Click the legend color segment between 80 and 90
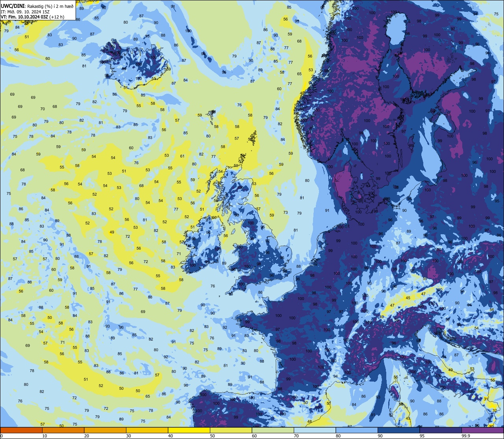Screen dimensions: 504x439 [x=357, y=430]
